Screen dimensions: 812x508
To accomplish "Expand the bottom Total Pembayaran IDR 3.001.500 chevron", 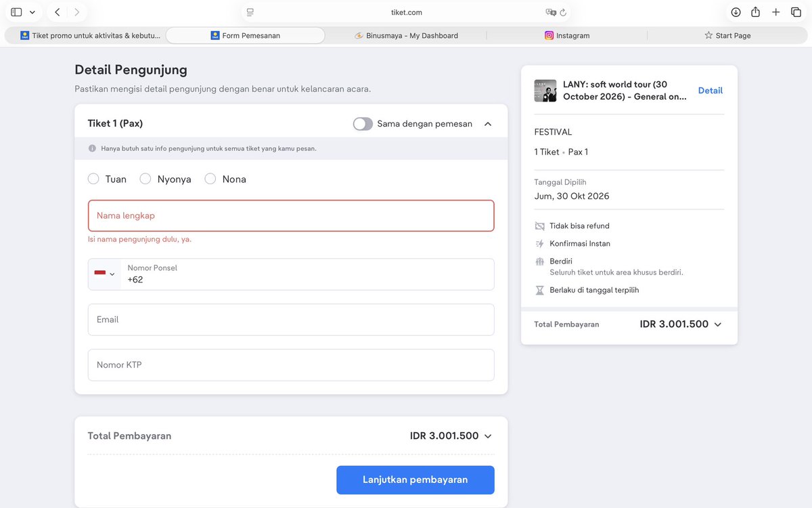I will tap(488, 436).
